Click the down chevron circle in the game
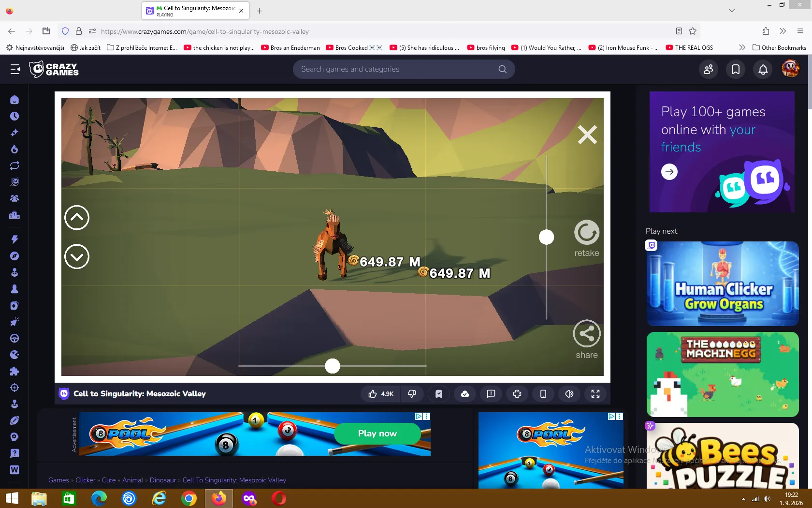This screenshot has height=508, width=812. tap(77, 256)
